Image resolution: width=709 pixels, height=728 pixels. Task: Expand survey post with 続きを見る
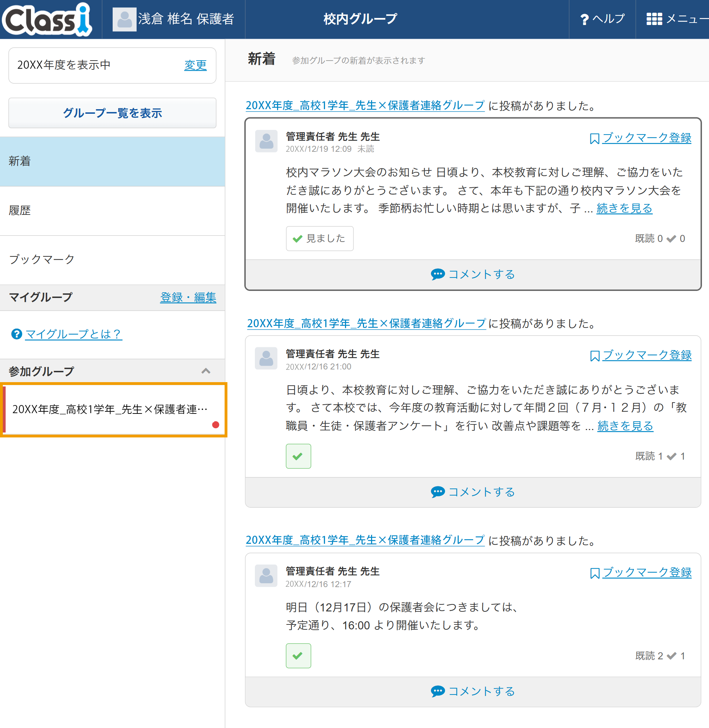coord(625,426)
